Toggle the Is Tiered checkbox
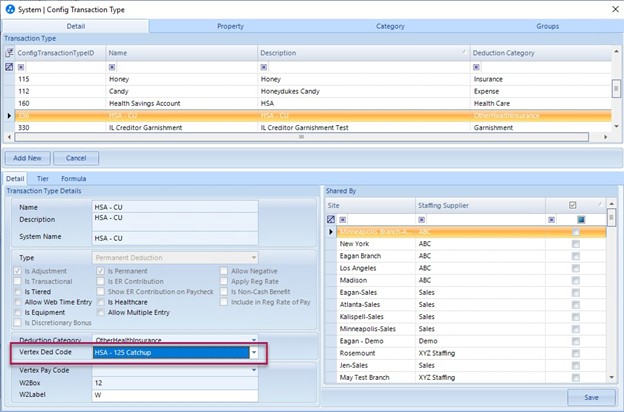The height and width of the screenshot is (412, 624). (18, 292)
